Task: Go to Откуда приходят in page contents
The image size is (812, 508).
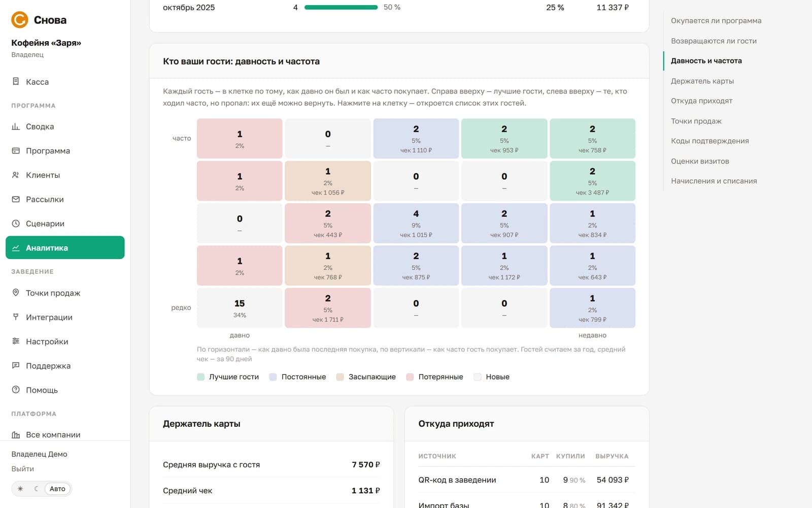Action: coord(701,101)
